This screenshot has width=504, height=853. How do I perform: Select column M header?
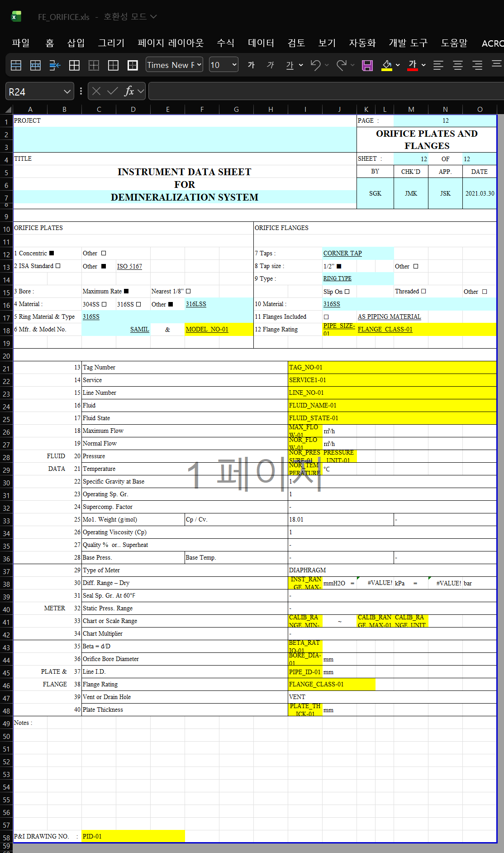(x=411, y=109)
